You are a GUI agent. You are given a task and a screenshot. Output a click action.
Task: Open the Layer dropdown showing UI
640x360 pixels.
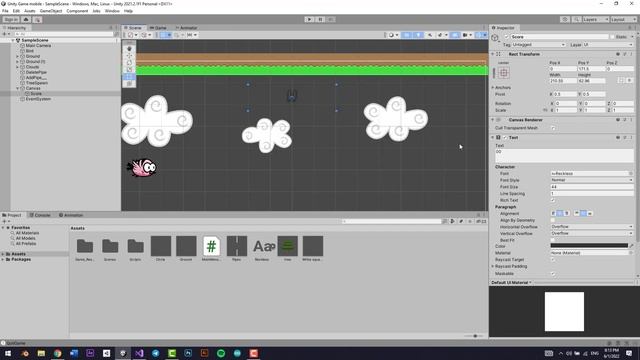[608, 45]
